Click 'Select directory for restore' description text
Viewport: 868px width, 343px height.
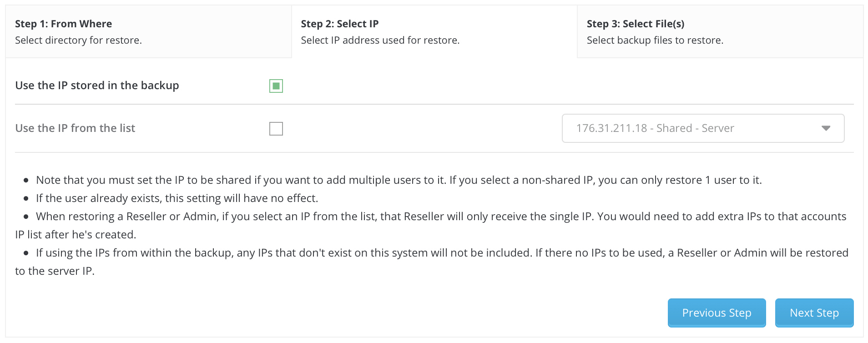(78, 40)
